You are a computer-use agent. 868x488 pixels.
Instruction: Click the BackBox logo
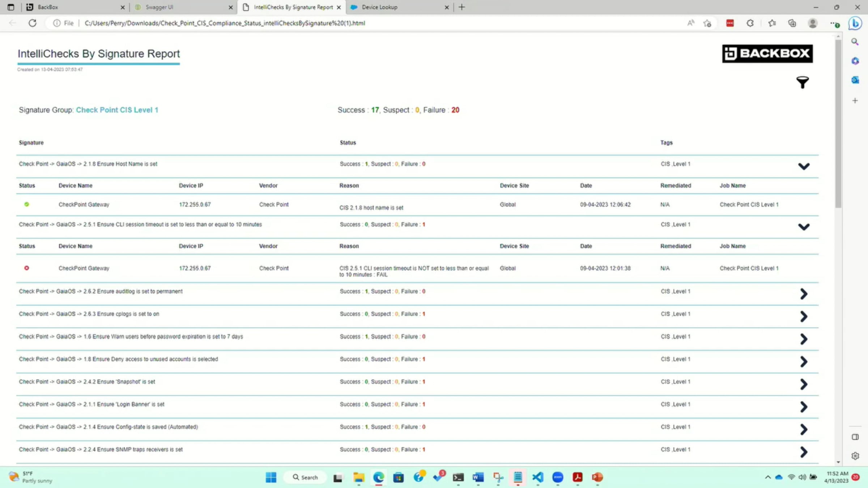coord(767,53)
